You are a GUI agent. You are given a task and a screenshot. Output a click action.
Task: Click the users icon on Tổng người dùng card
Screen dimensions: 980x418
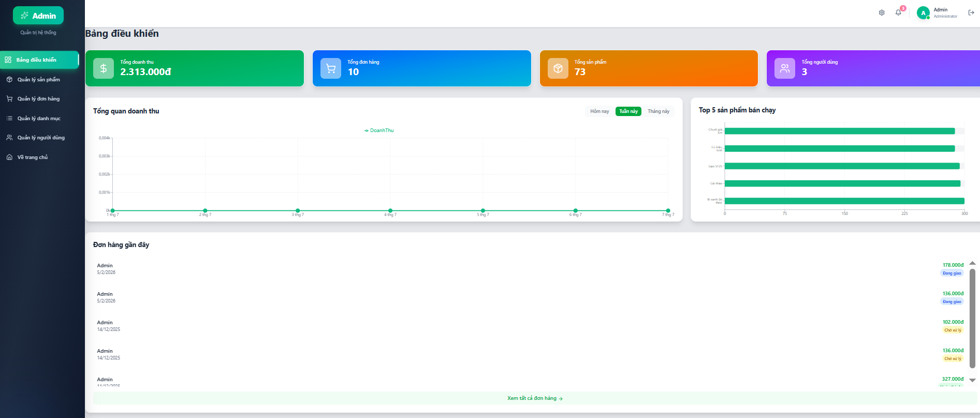[785, 68]
